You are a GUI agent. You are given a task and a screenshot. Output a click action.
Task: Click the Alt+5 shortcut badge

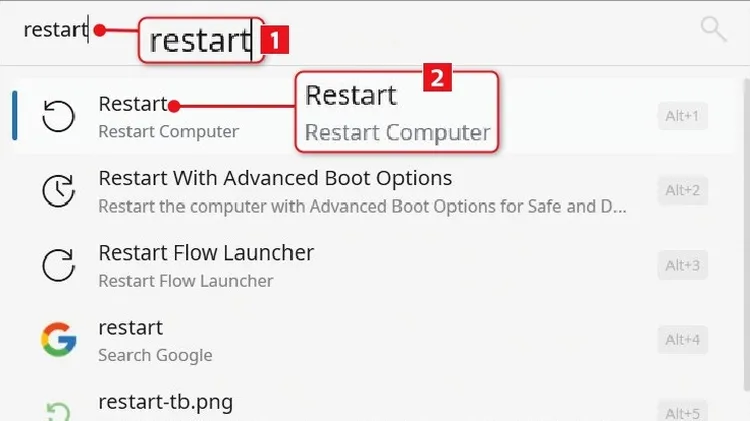pyautogui.click(x=683, y=412)
